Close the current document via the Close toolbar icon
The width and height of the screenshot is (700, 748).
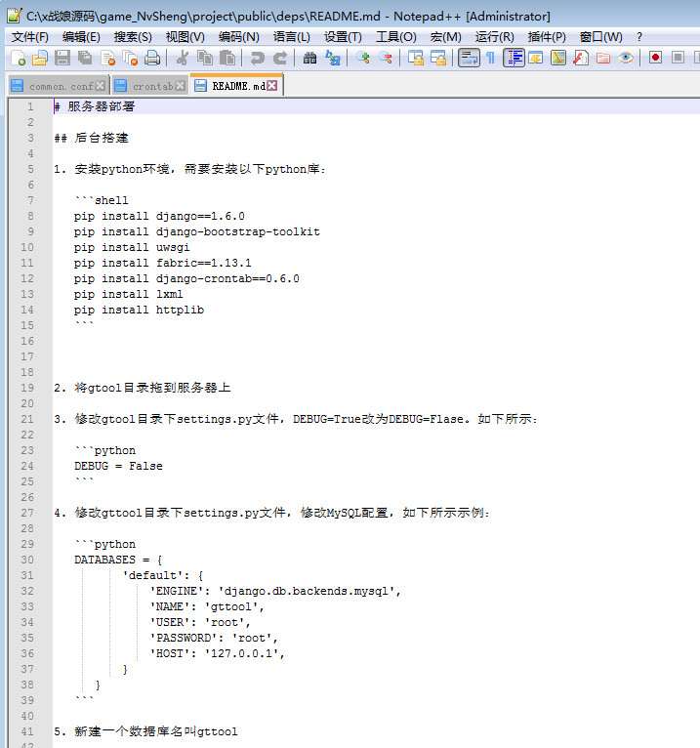(108, 59)
